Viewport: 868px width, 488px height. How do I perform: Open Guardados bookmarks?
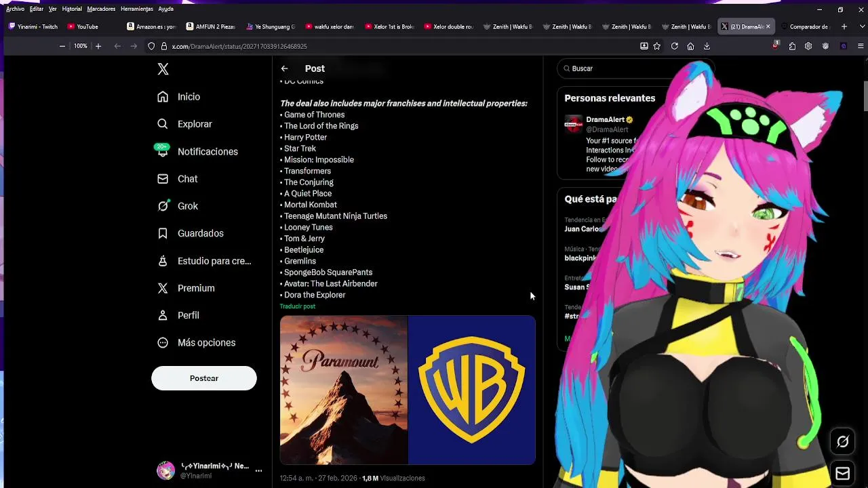click(x=190, y=233)
